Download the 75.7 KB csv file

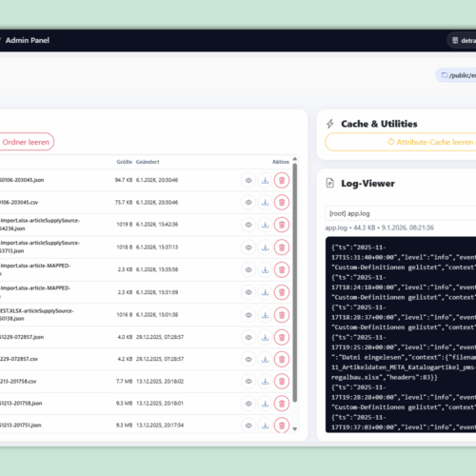point(265,202)
